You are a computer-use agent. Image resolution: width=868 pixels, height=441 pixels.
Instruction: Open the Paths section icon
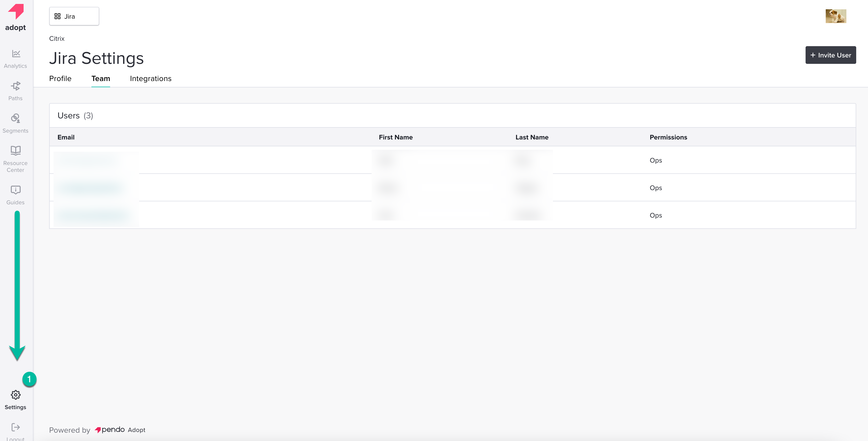pos(15,86)
